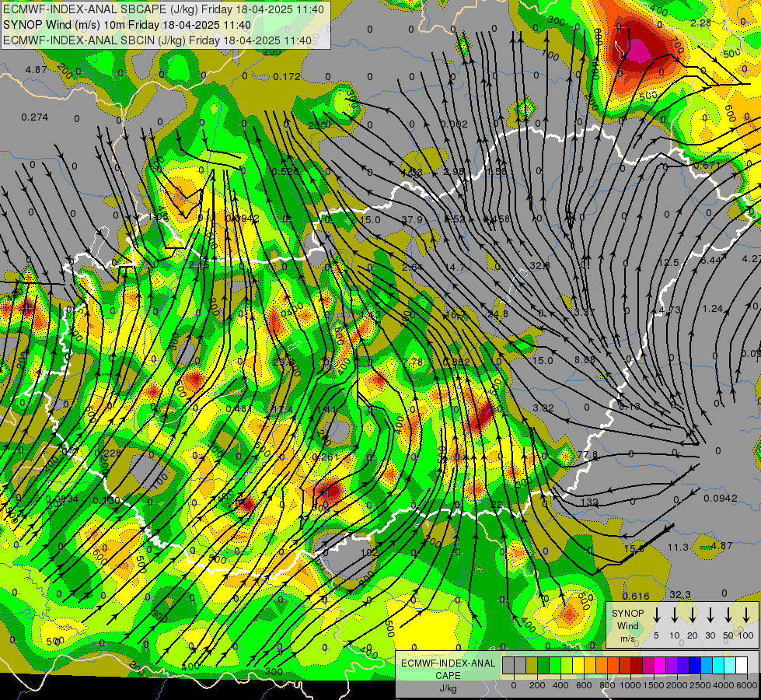The height and width of the screenshot is (700, 761).
Task: Click the map value 8.88
Action: (x=585, y=359)
